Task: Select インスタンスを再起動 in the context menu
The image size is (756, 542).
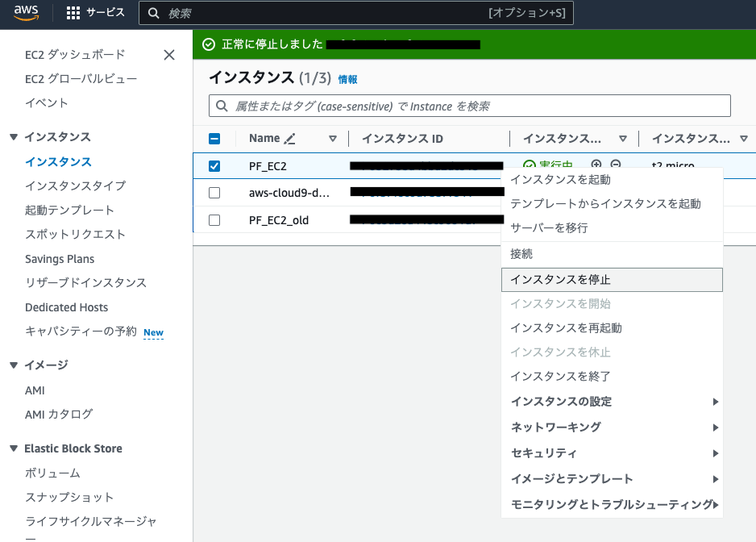Action: (x=612, y=328)
